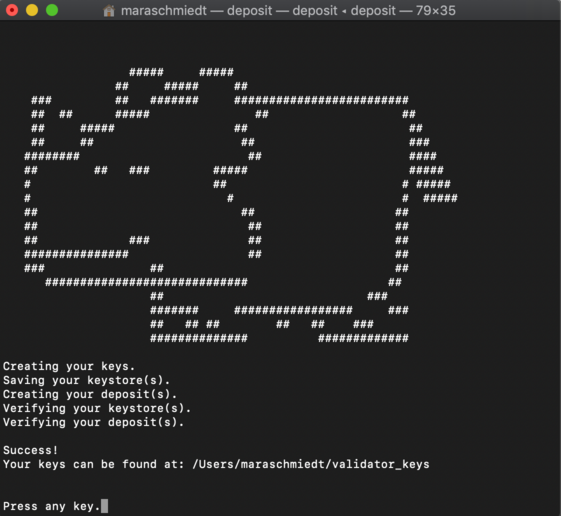Click the 'Creating your deposit(s).' line

click(x=90, y=394)
